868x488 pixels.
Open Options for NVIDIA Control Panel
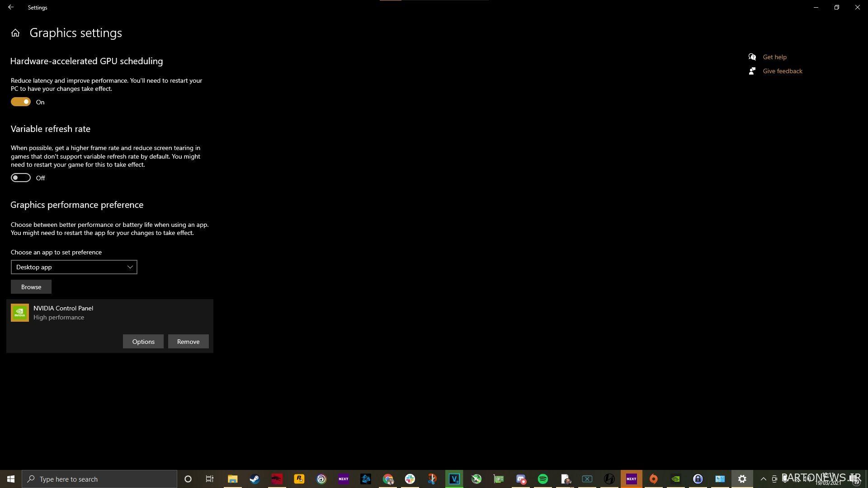pos(143,342)
